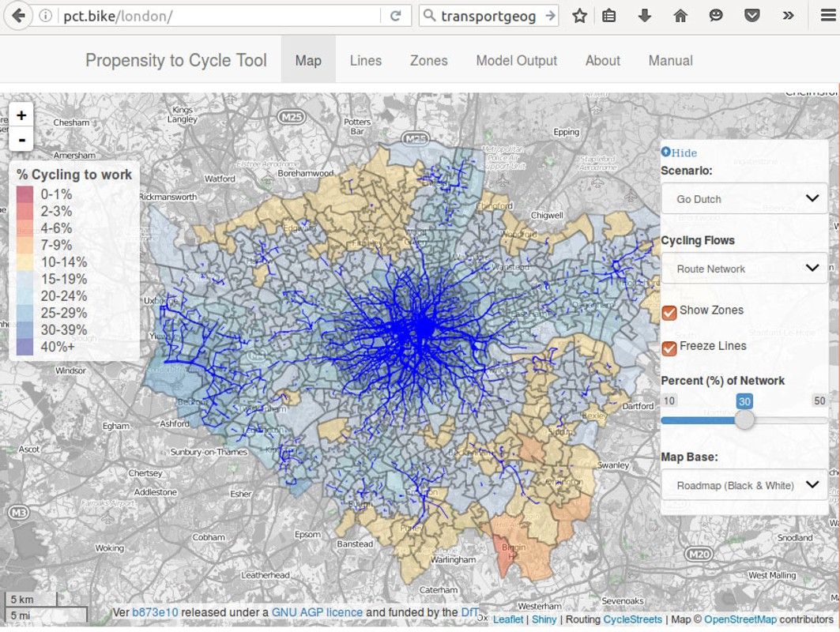Click the 0-1% legend color swatch
The image size is (840, 632).
click(24, 194)
